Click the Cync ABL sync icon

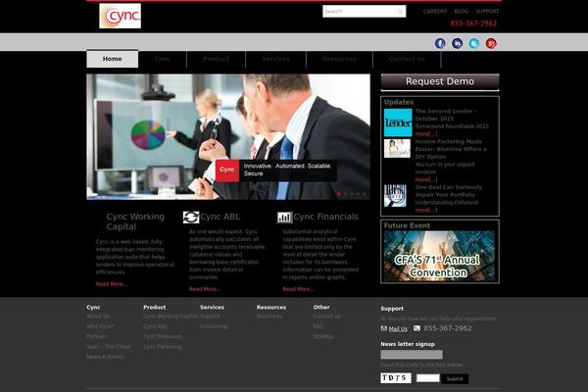click(x=191, y=218)
